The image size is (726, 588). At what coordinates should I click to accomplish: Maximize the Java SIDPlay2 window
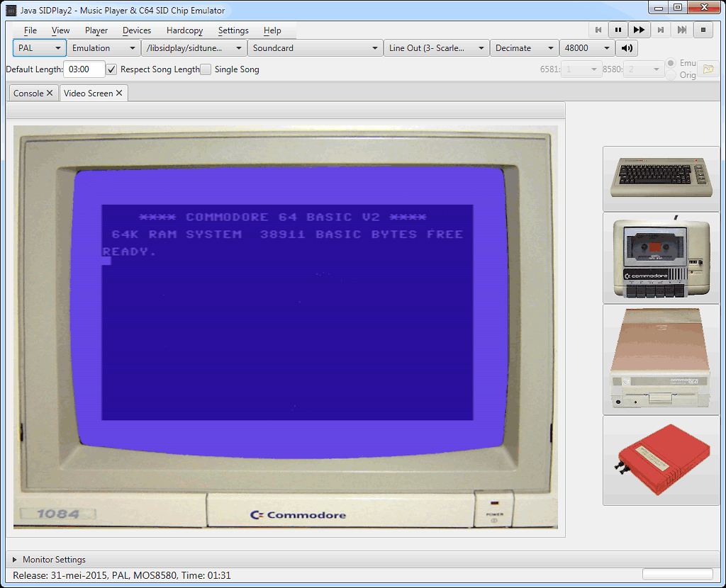click(x=678, y=7)
